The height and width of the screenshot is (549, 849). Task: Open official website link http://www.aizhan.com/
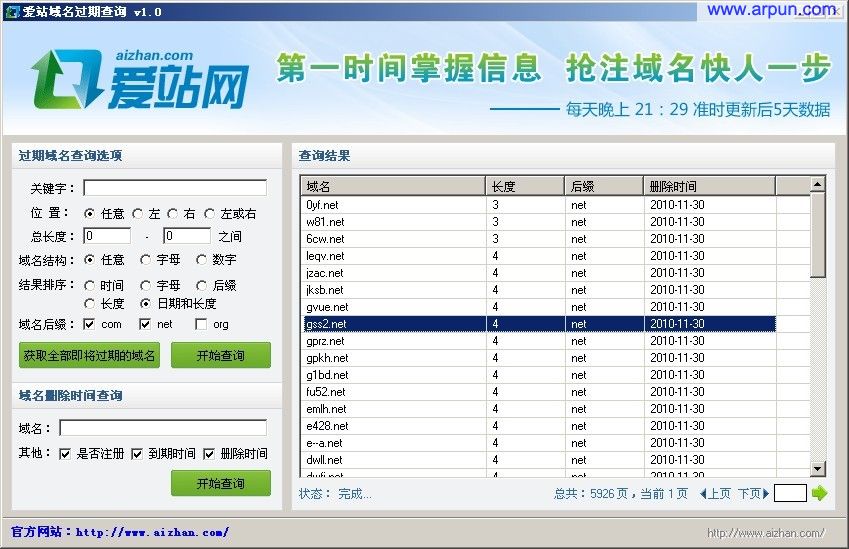[x=152, y=532]
